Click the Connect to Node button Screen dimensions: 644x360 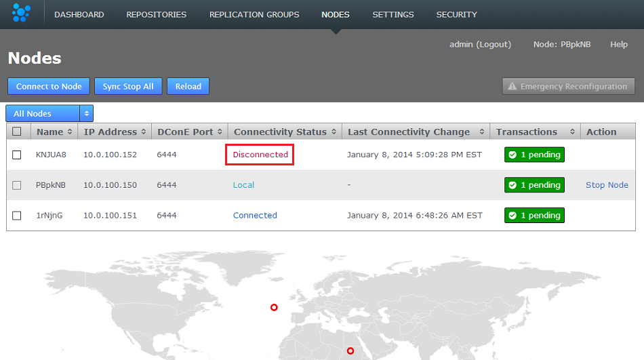click(x=49, y=86)
